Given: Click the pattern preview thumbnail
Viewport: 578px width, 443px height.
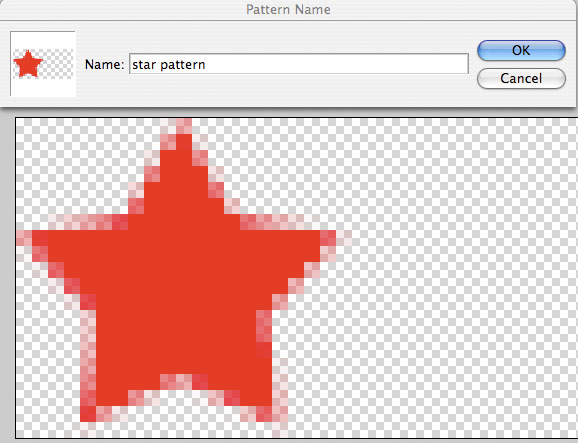Looking at the screenshot, I should coord(43,64).
